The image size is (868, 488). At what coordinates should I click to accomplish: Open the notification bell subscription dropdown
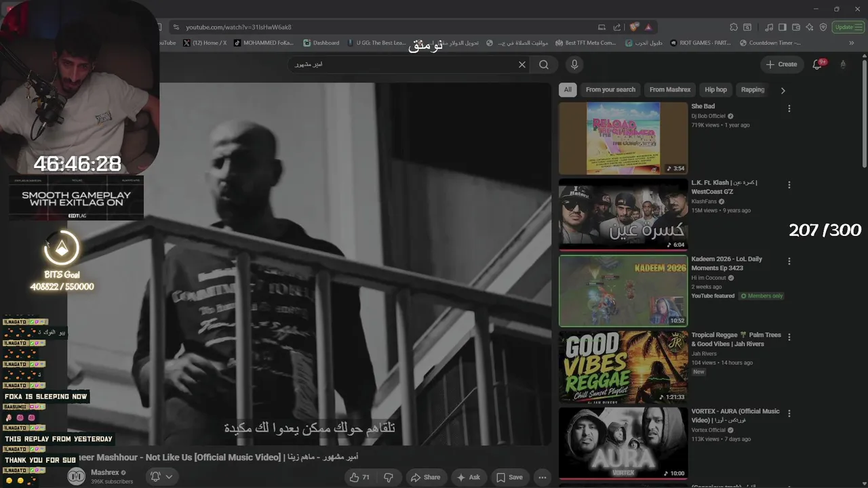pos(161,477)
